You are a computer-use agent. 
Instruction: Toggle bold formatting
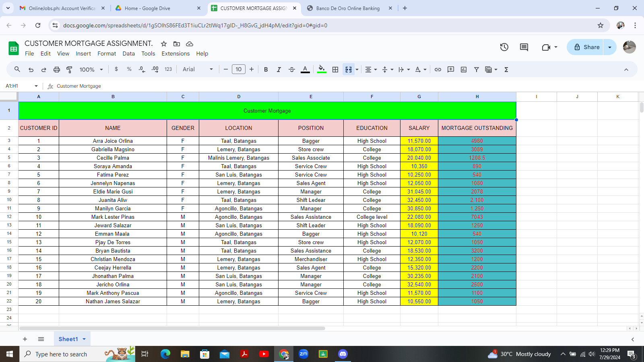pos(266,70)
